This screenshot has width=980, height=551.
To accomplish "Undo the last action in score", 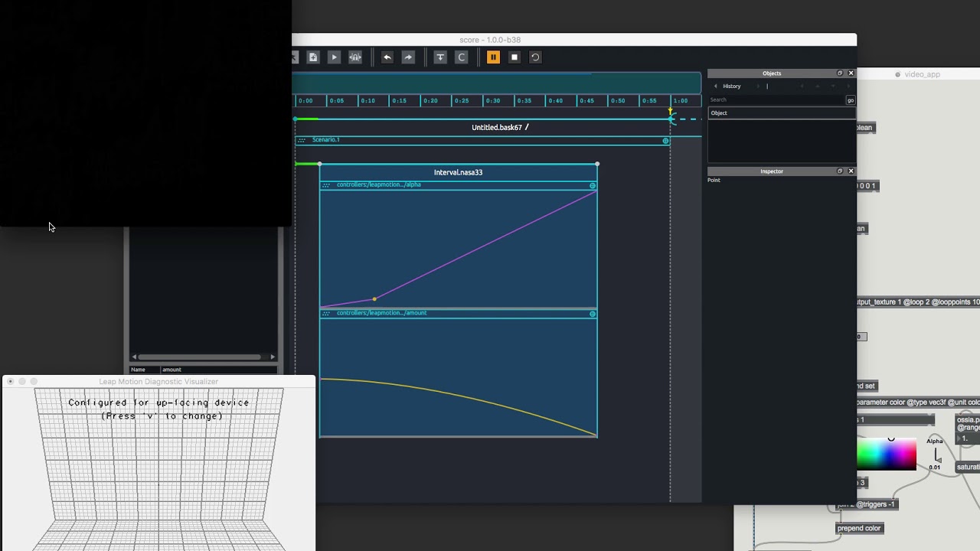I will pyautogui.click(x=387, y=57).
